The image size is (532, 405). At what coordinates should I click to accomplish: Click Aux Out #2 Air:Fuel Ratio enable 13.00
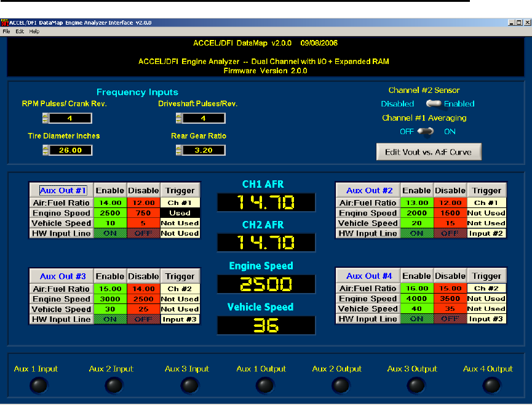[417, 202]
